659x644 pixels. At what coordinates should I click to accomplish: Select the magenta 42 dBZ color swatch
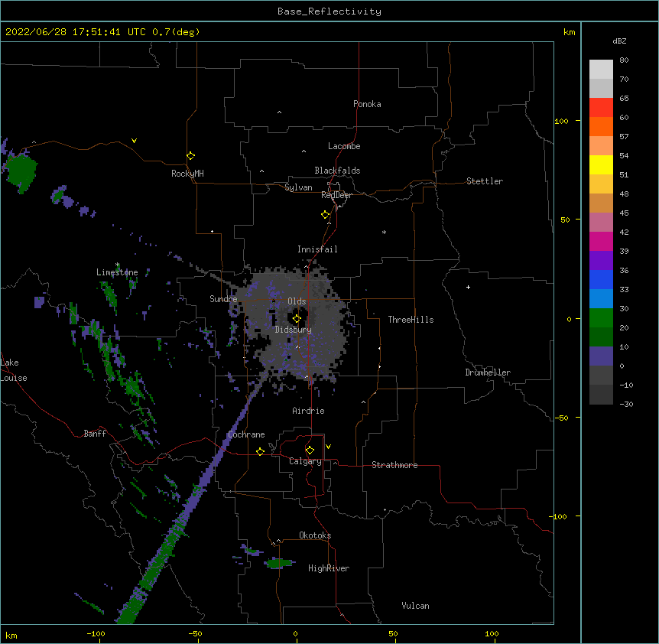(601, 241)
